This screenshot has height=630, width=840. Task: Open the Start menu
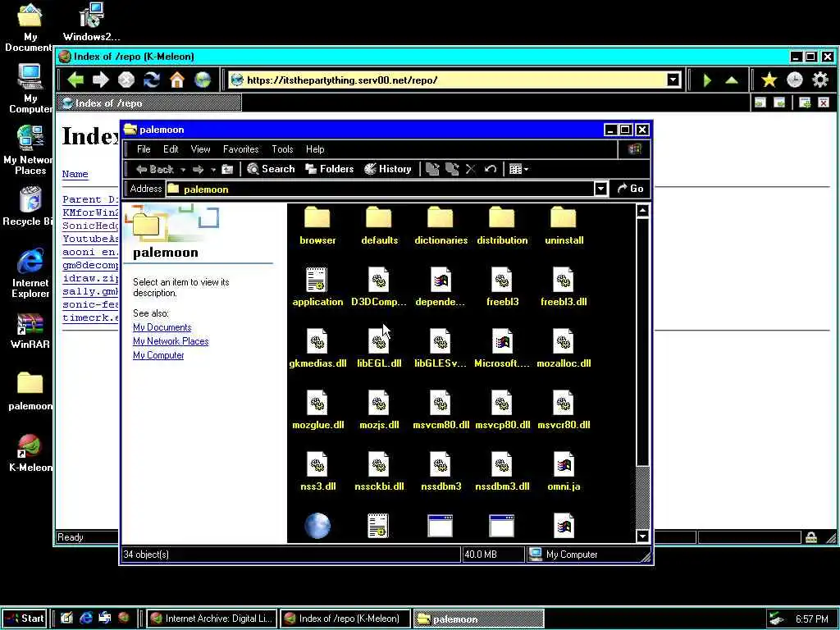coord(25,619)
